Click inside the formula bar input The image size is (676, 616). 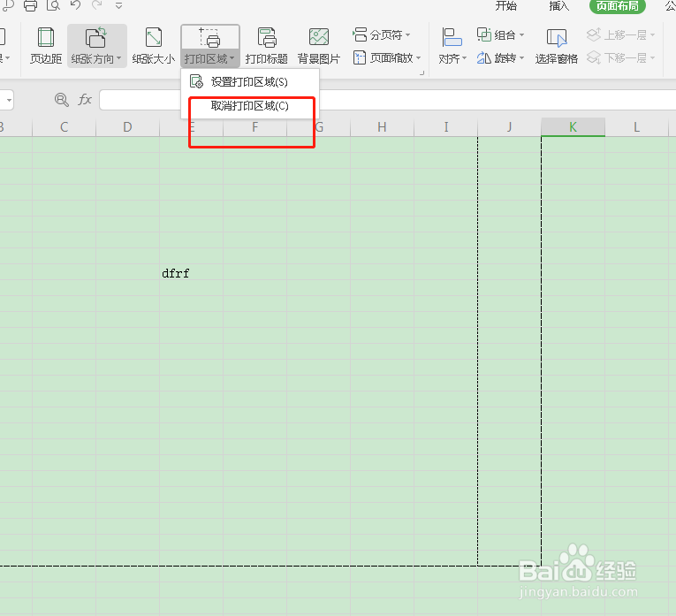point(387,100)
